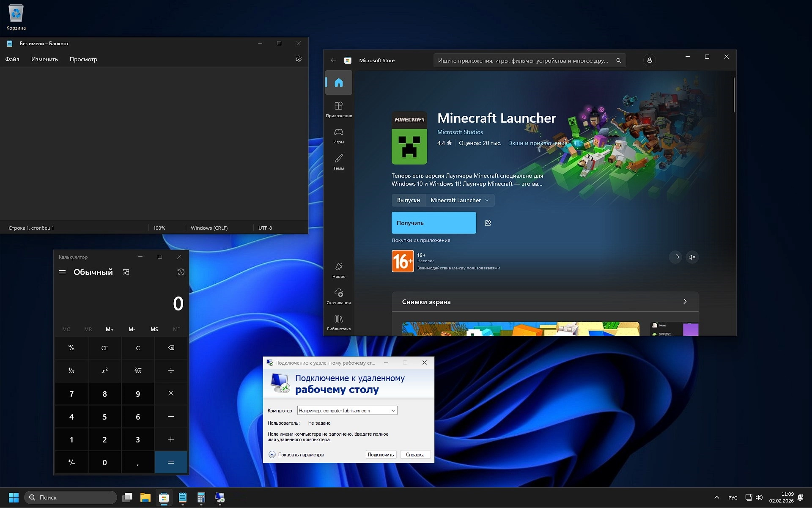Open the computer name dropdown list

pyautogui.click(x=393, y=410)
